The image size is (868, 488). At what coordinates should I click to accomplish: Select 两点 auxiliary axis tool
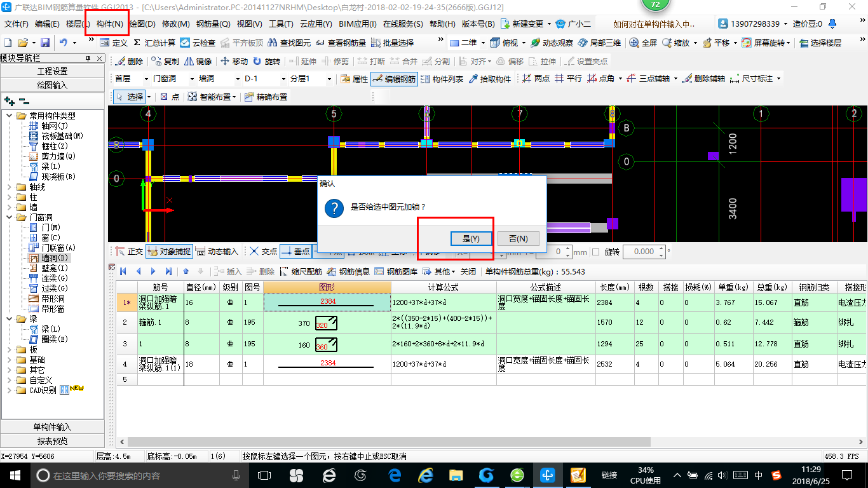[536, 79]
